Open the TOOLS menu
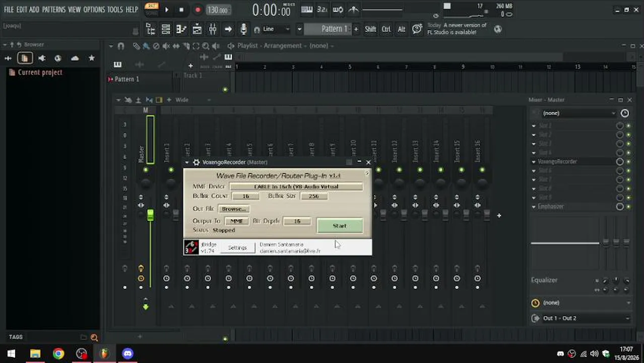The image size is (644, 363). [115, 10]
